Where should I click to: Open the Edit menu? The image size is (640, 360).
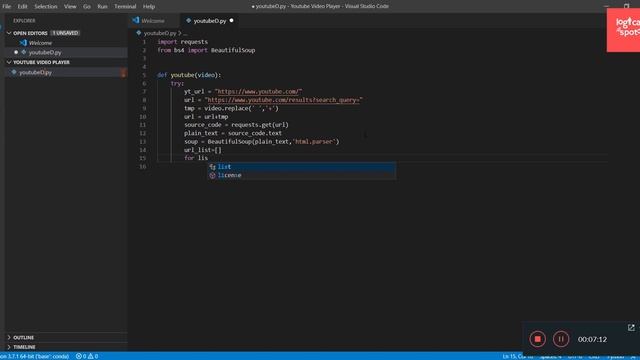click(22, 7)
